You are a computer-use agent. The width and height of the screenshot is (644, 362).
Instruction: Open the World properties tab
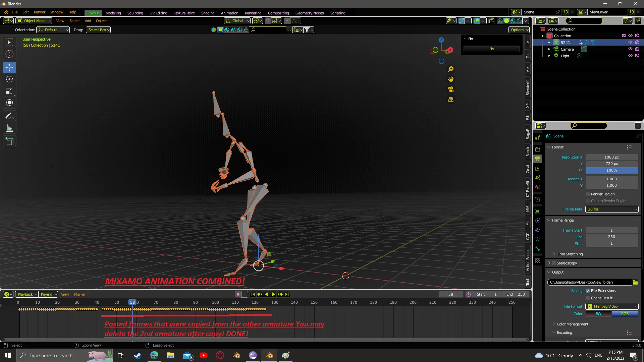(538, 187)
